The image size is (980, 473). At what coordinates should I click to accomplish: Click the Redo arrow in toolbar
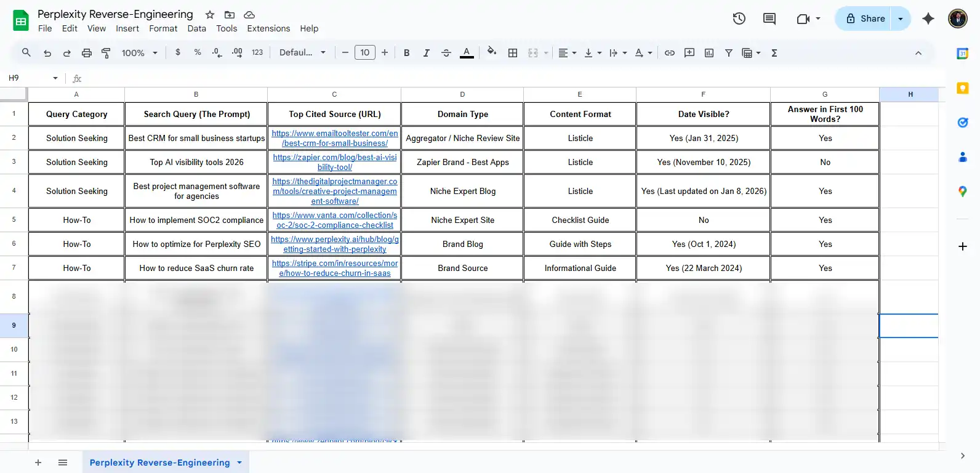click(x=67, y=53)
